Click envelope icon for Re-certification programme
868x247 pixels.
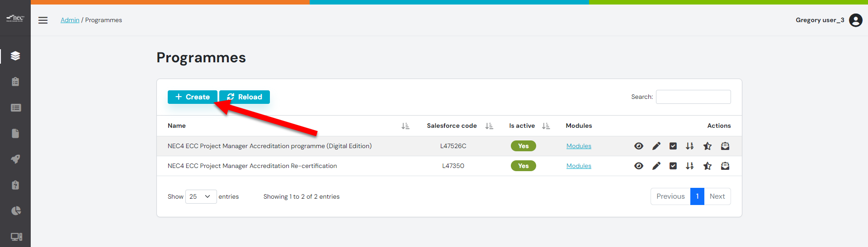[725, 166]
